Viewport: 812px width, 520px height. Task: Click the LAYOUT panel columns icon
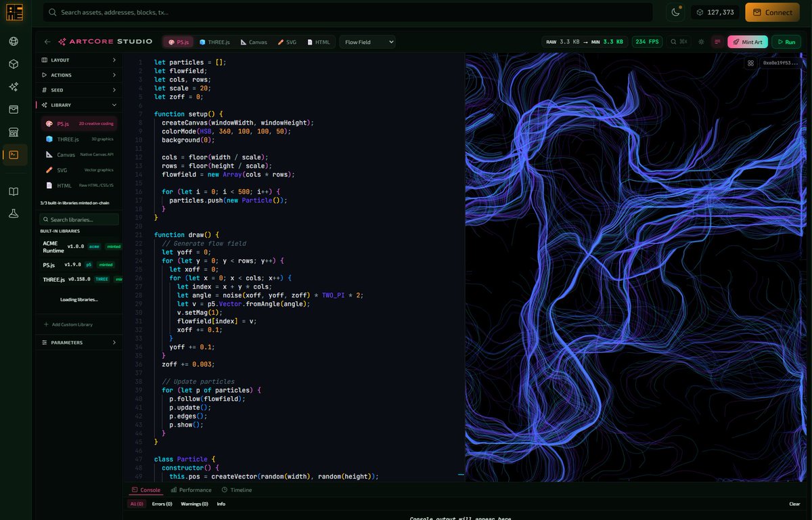tap(45, 60)
